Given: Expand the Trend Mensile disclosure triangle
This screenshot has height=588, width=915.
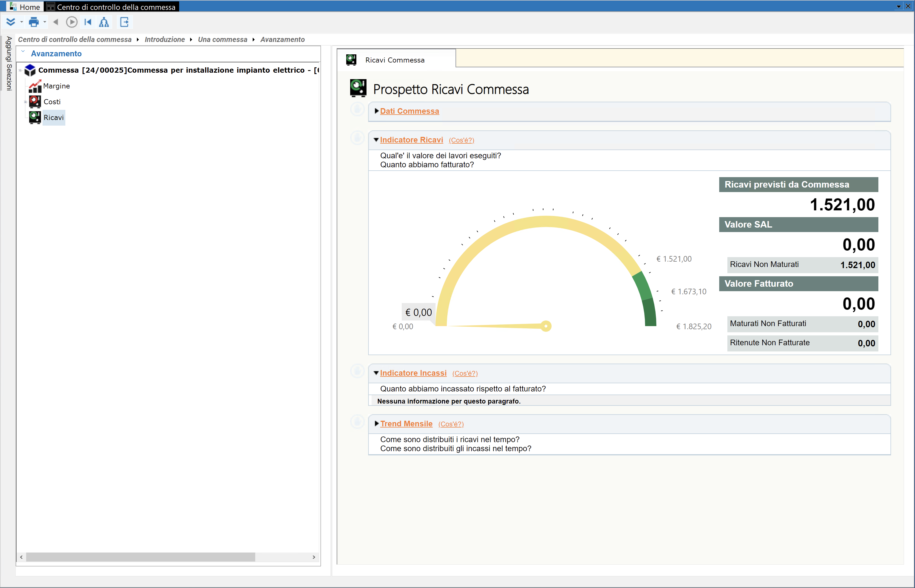Looking at the screenshot, I should coord(377,424).
